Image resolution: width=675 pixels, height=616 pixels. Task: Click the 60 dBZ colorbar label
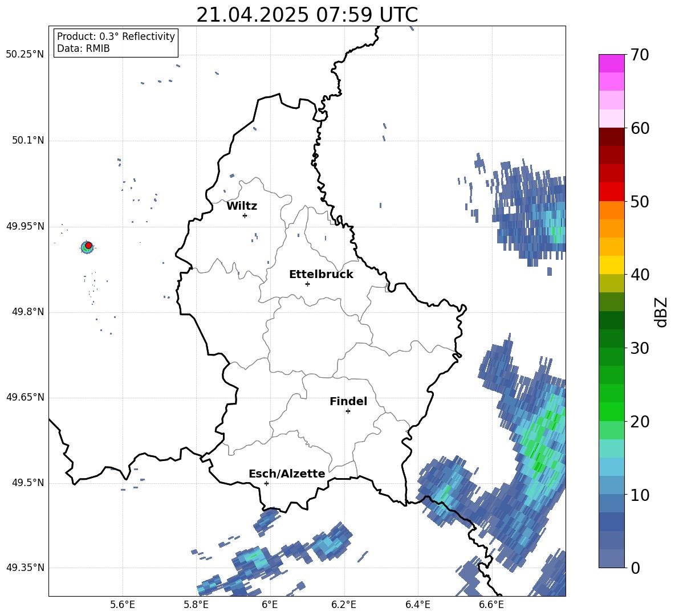click(x=640, y=128)
